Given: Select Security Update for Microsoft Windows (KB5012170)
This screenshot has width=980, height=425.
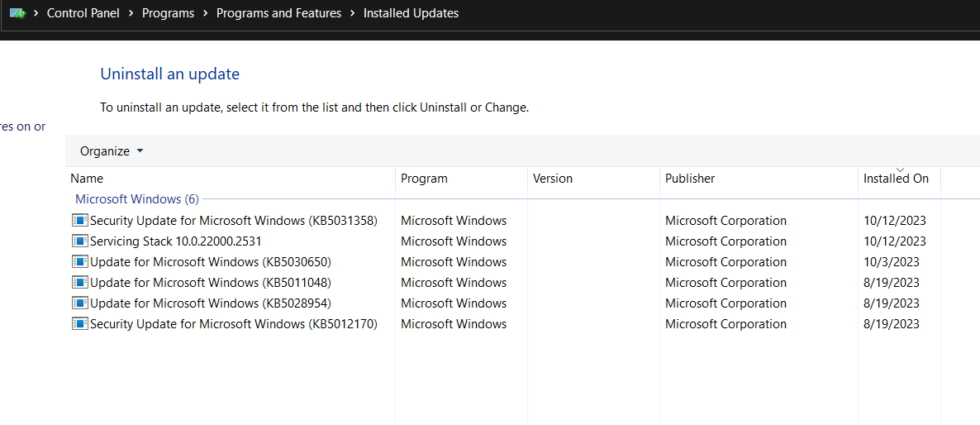Looking at the screenshot, I should tap(234, 324).
